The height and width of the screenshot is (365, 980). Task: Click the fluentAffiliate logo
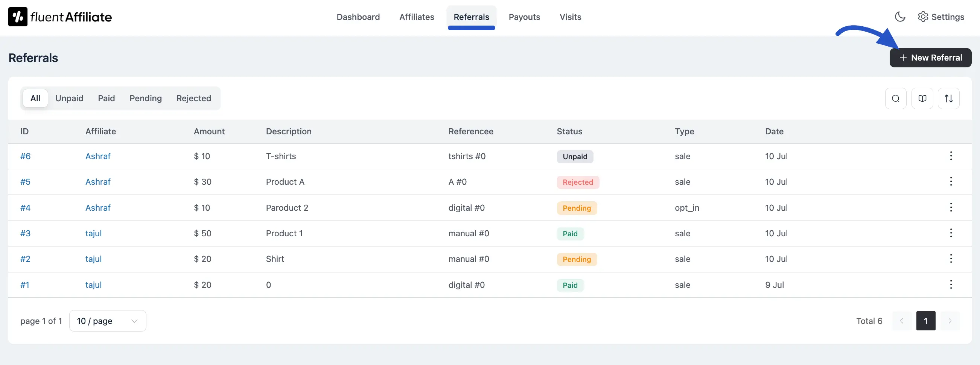point(60,17)
